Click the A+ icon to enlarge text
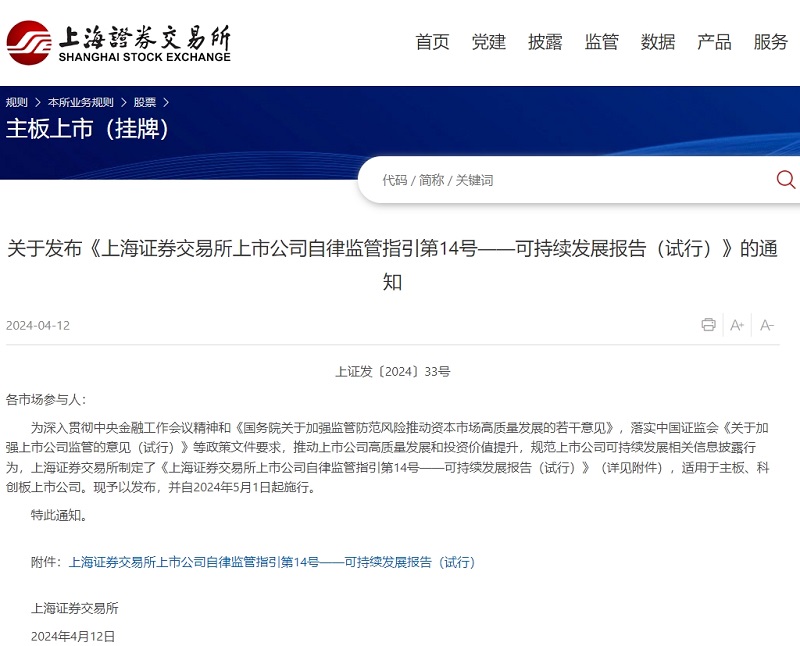This screenshot has width=800, height=646. click(x=737, y=325)
